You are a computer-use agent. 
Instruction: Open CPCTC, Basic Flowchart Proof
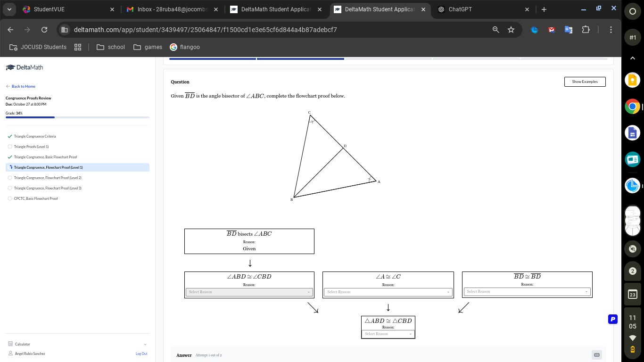point(36,198)
